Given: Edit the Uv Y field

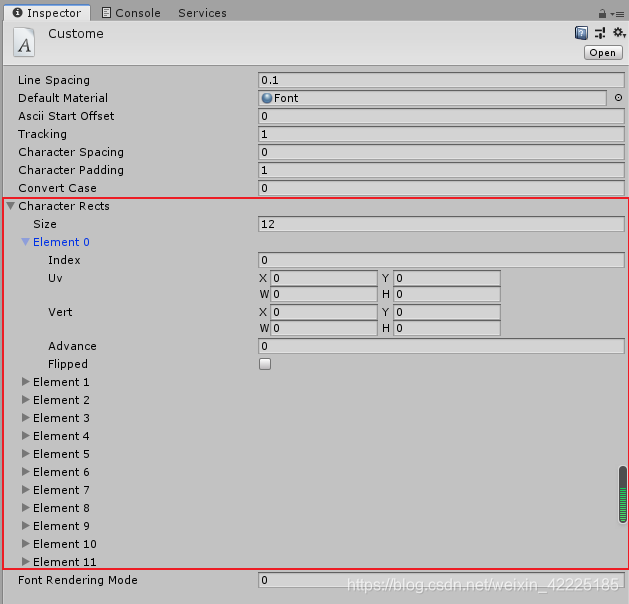Looking at the screenshot, I should pos(447,278).
